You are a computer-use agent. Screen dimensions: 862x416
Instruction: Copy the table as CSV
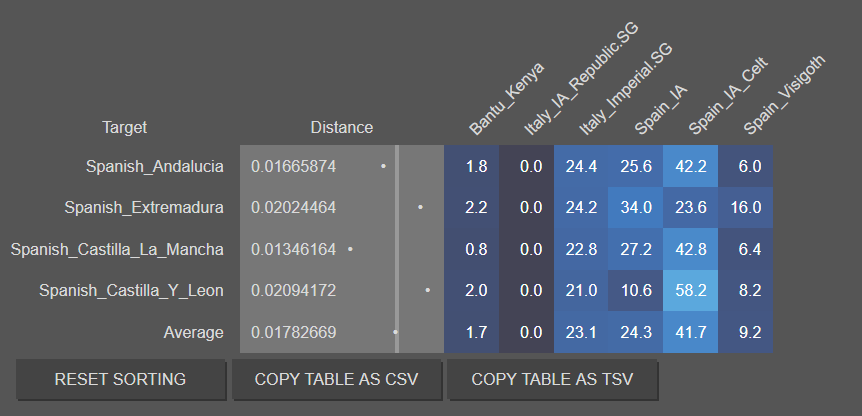[336, 379]
